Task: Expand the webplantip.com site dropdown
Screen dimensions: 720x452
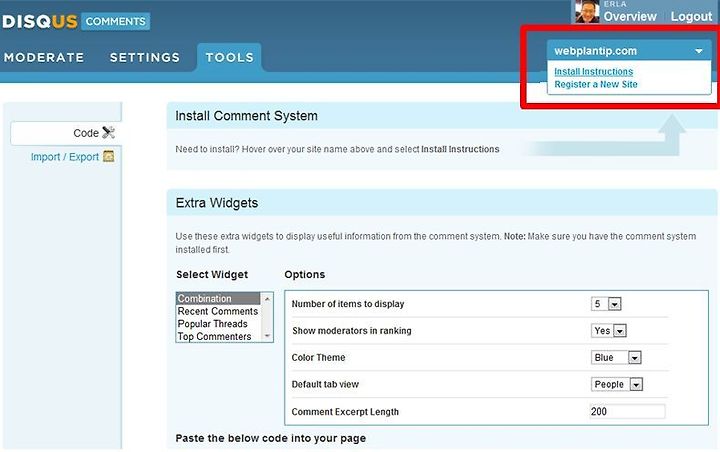Action: 629,51
